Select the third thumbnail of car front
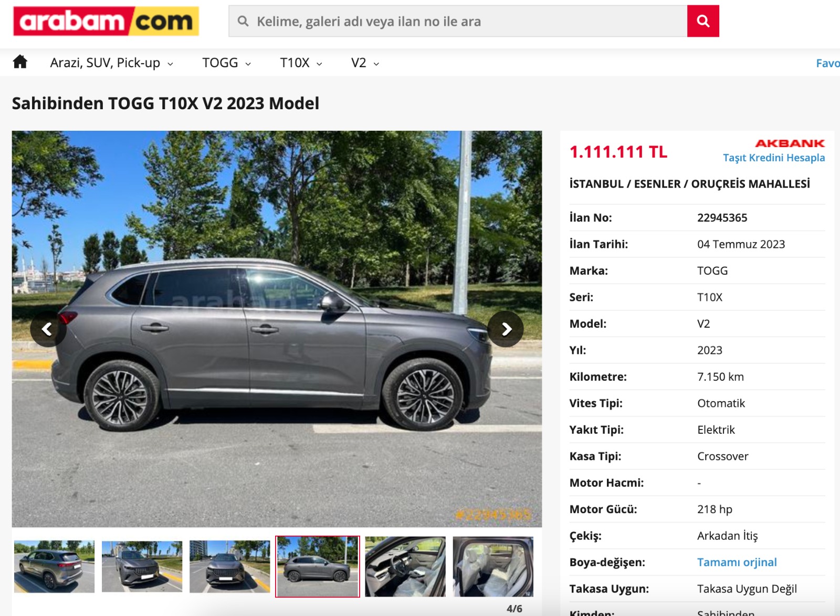Viewport: 840px width, 616px height. click(229, 567)
